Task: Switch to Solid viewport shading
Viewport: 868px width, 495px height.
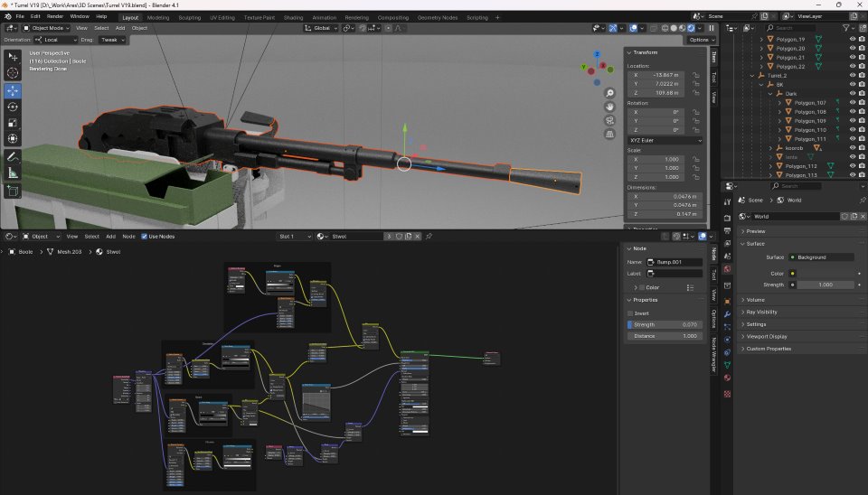Action: click(x=674, y=28)
